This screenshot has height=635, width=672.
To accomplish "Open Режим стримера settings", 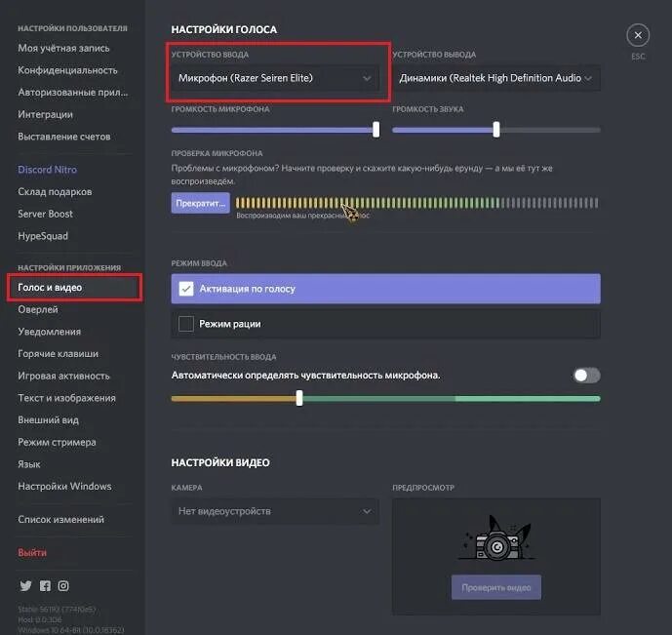I will [x=57, y=442].
